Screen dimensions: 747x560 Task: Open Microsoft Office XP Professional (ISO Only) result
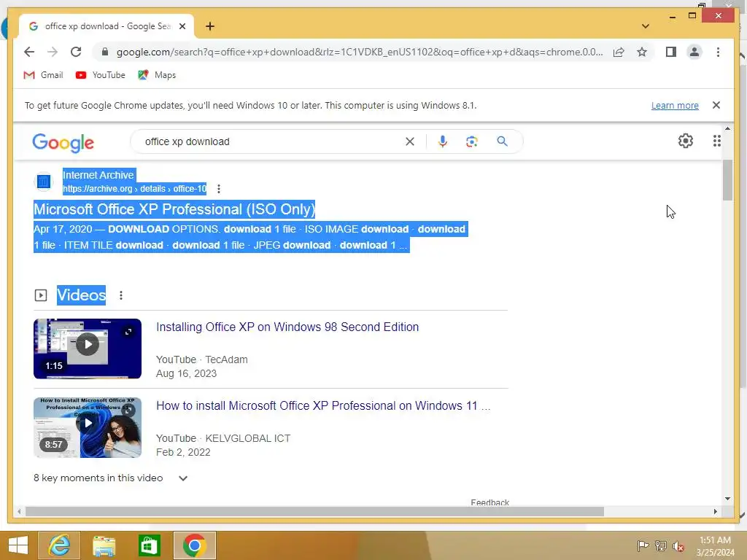coord(174,209)
